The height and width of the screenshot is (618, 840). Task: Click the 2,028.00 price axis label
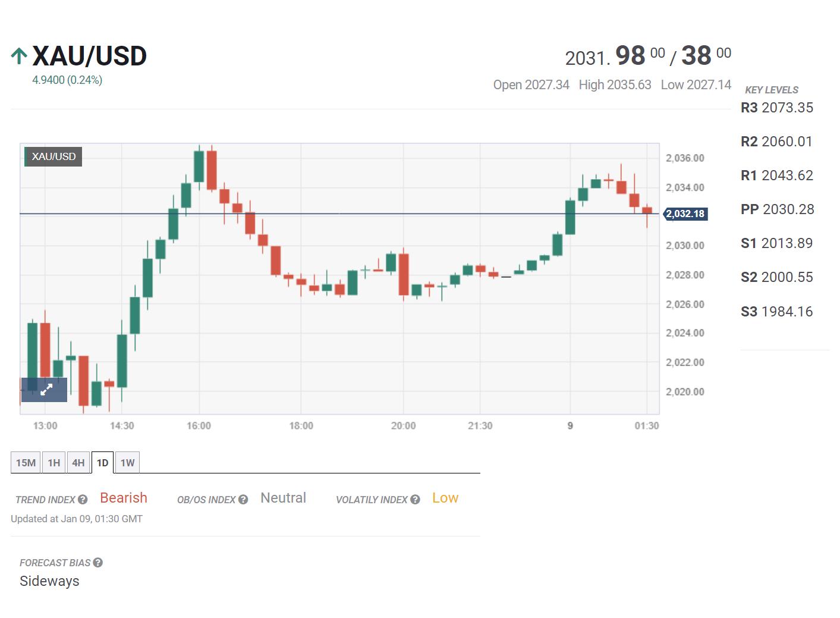685,275
